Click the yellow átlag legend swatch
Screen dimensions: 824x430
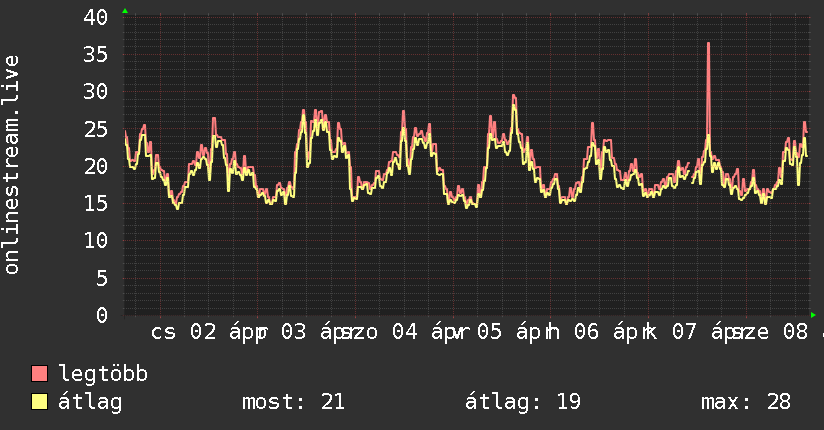(39, 402)
